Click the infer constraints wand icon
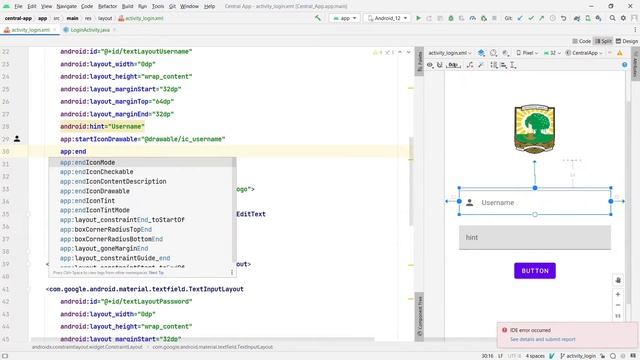Viewport: 640px width, 360px height. pos(481,65)
